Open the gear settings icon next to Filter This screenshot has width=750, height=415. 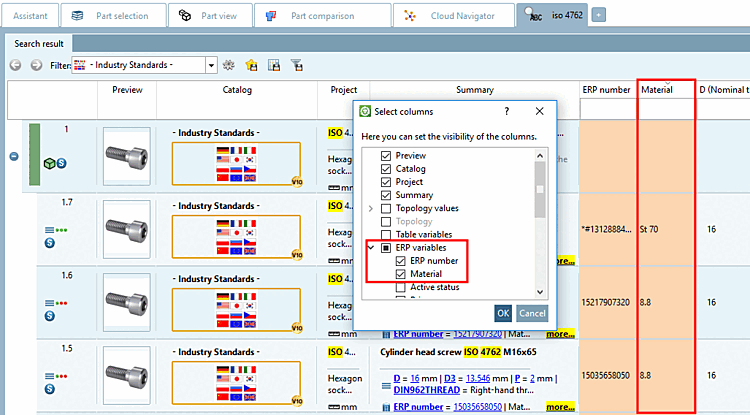coord(229,65)
